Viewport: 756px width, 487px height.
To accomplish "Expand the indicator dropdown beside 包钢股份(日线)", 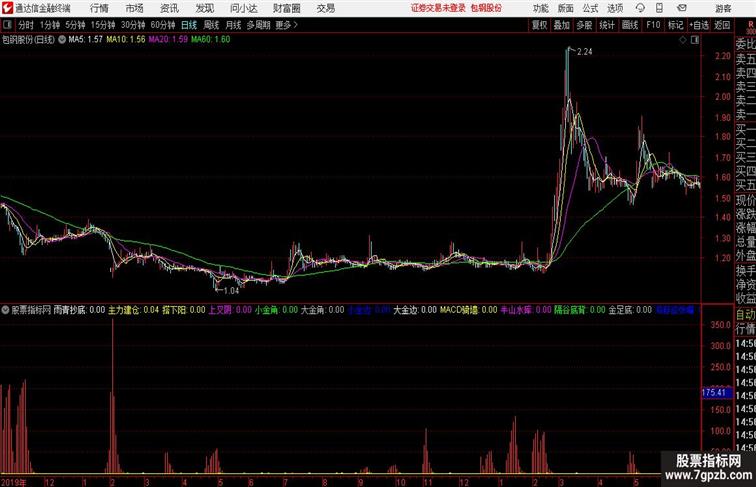I will pos(62,40).
